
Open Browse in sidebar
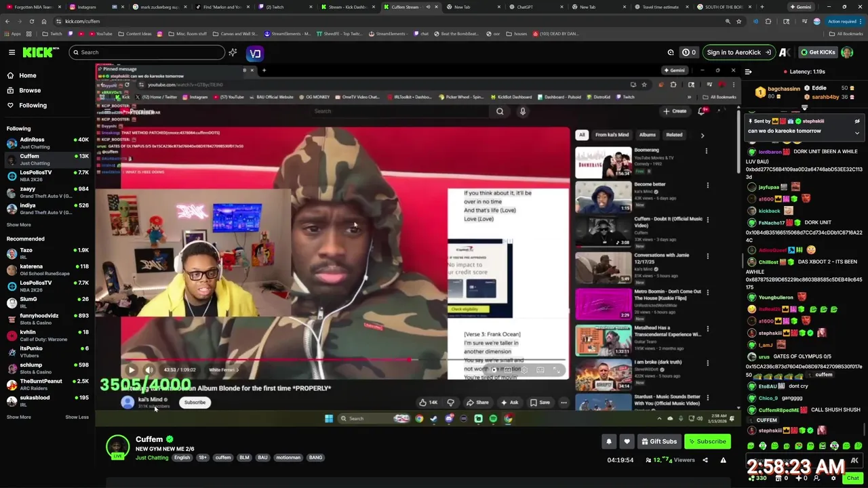[x=46, y=90]
